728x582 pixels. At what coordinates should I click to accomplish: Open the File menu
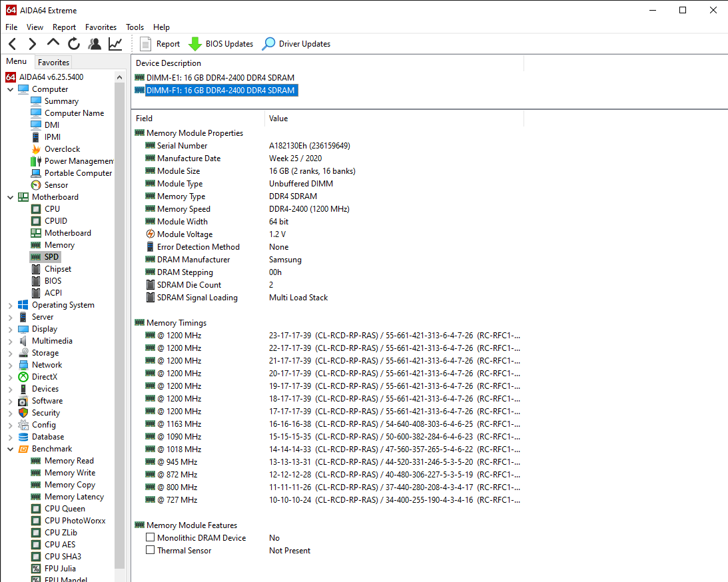(x=11, y=27)
